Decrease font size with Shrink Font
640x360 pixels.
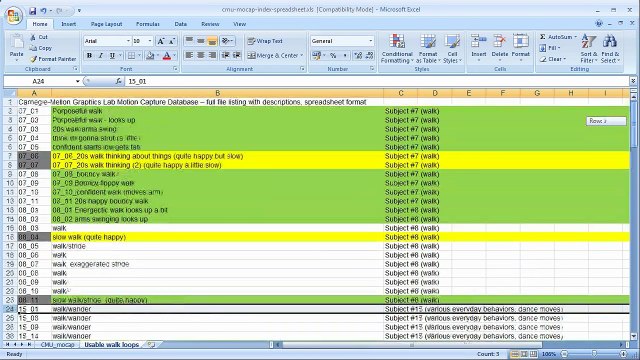click(172, 41)
